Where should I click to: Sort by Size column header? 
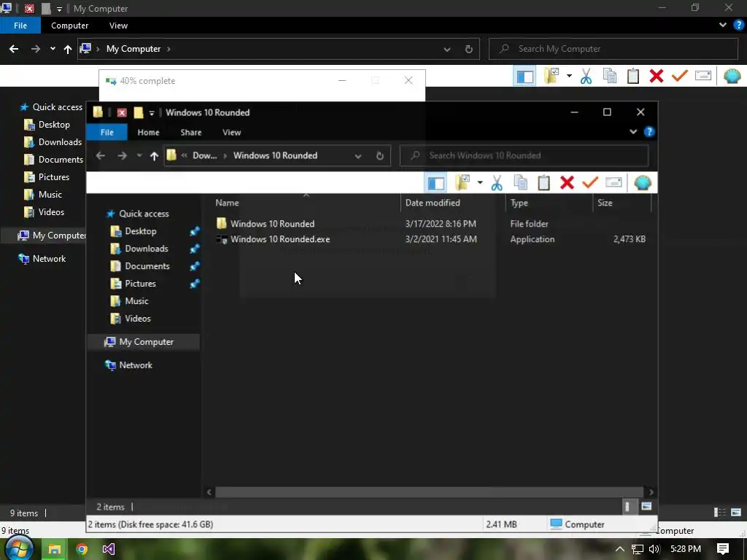(x=605, y=203)
